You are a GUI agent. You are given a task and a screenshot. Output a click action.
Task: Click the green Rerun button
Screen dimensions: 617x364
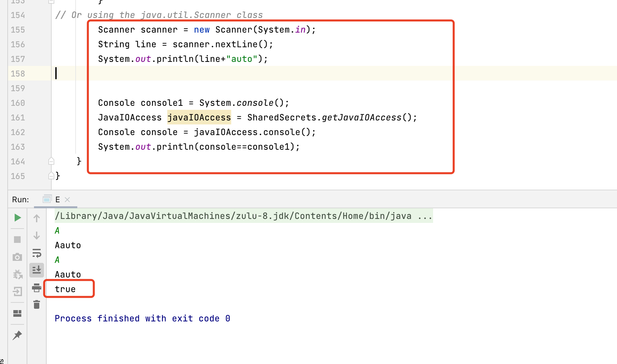click(x=18, y=218)
